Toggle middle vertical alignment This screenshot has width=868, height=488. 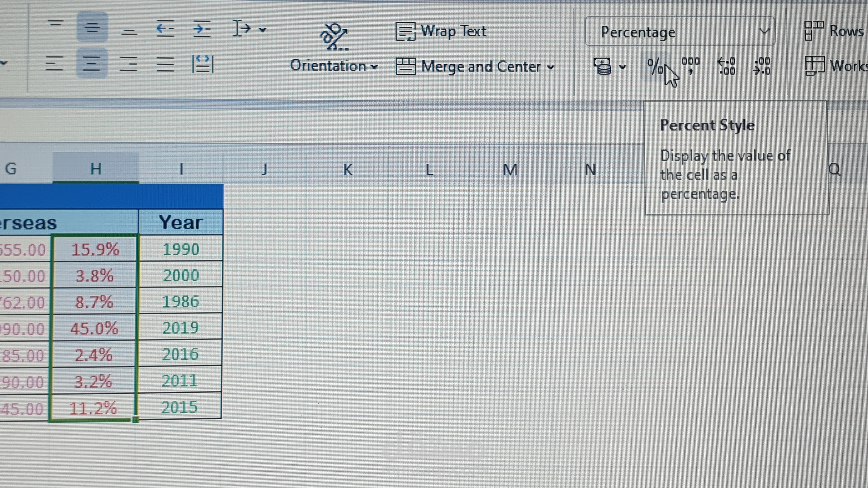(92, 27)
